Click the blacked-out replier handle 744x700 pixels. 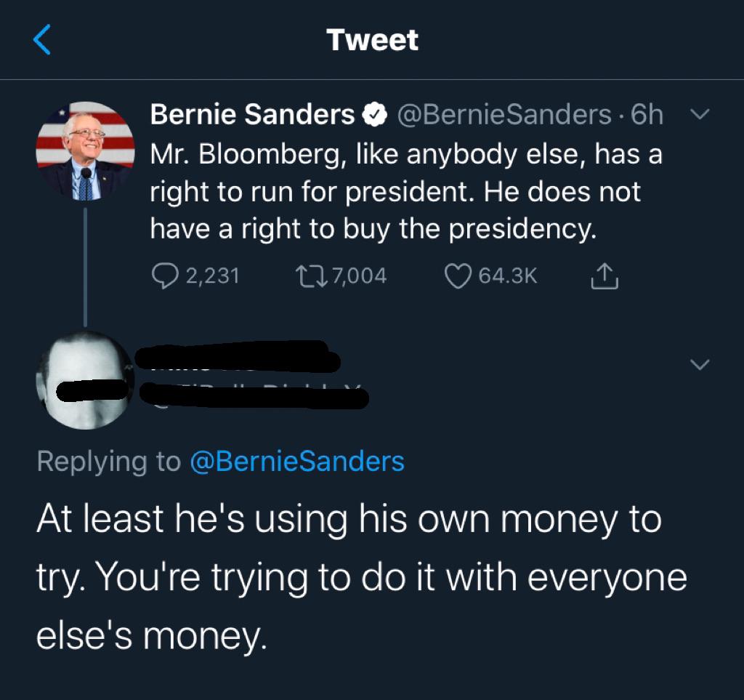point(254,396)
